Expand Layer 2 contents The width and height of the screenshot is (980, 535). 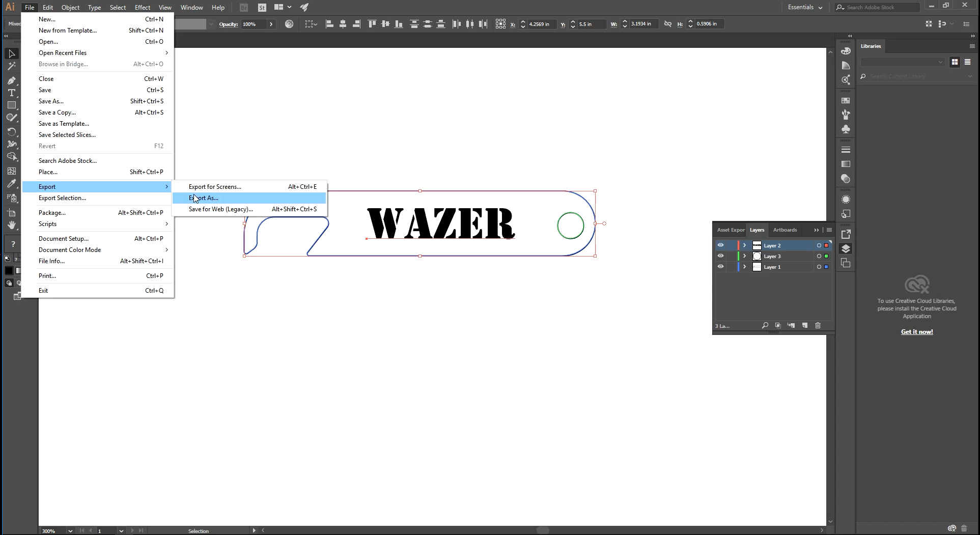744,245
